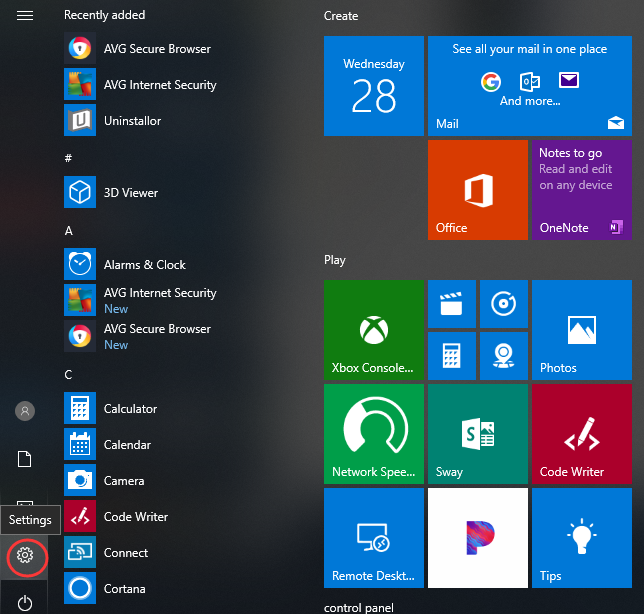Screen dimensions: 644x614
Task: Open the Mail tile
Action: (530, 86)
